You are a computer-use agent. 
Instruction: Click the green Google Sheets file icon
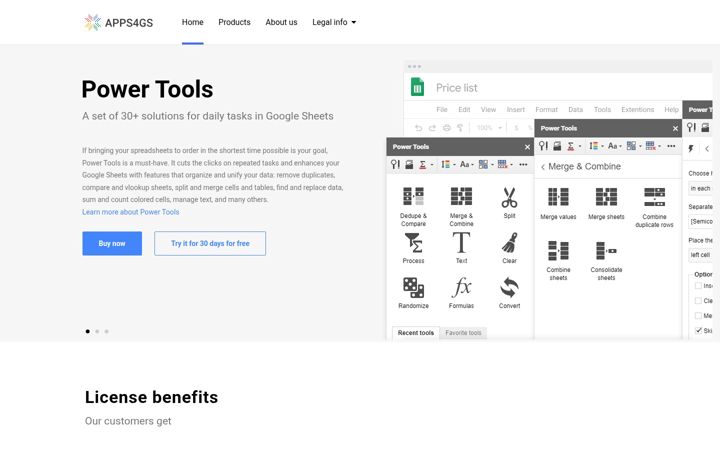pos(417,87)
